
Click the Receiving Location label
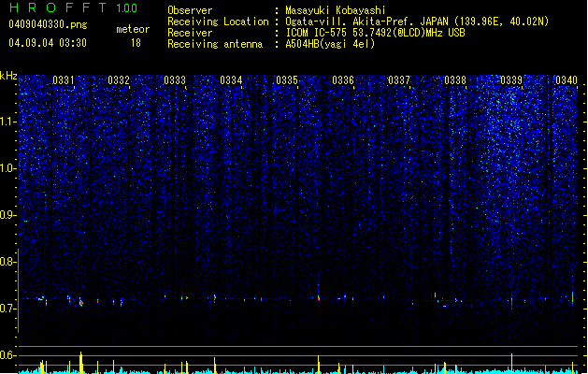tap(218, 22)
